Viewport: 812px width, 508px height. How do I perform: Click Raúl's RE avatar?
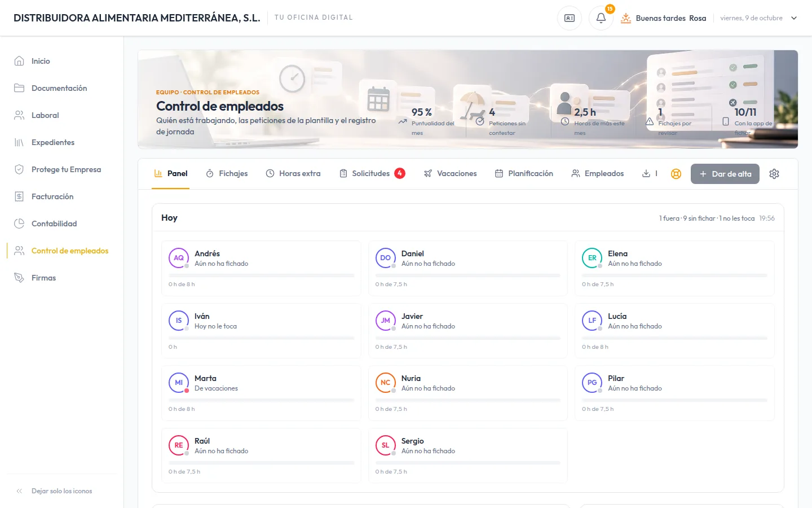click(179, 445)
